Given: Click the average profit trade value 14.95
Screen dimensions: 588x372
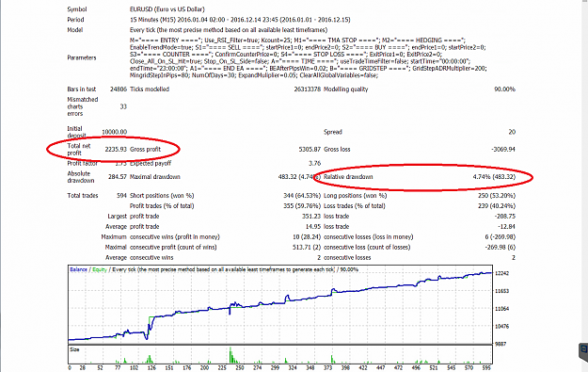Looking at the screenshot, I should 313,227.
